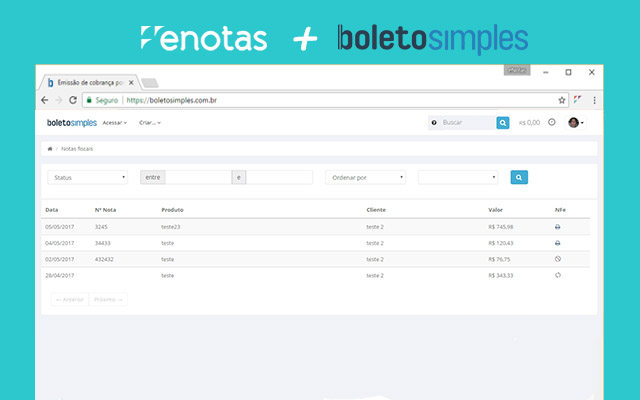Click the end date field after e

279,177
